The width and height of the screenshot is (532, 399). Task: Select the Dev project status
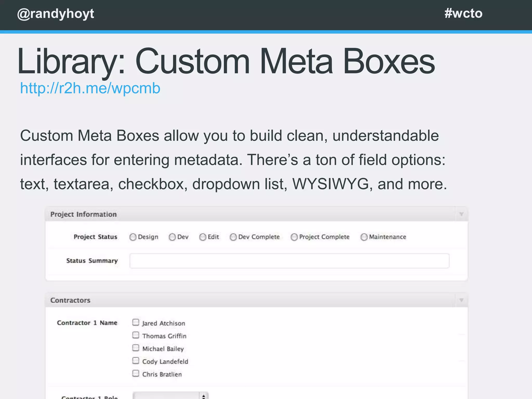point(172,237)
